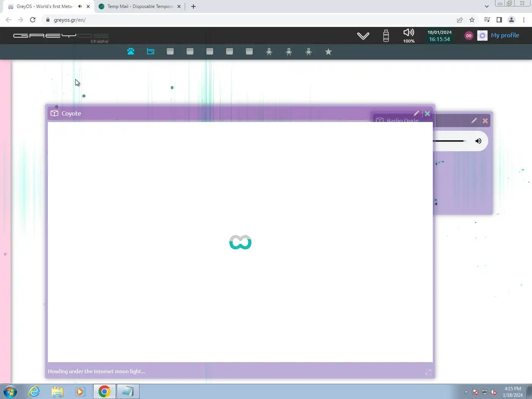
Task: Open Chrome three-dot menu
Action: [524, 20]
